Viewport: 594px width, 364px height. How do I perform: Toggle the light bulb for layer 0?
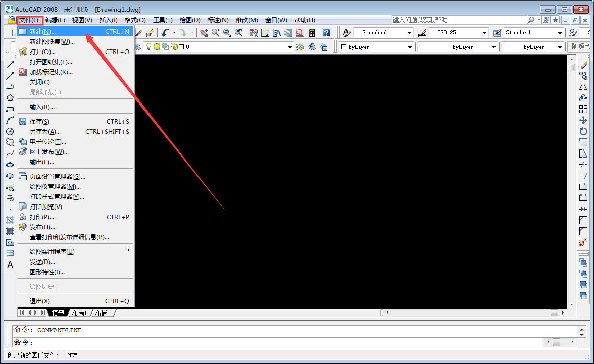pyautogui.click(x=149, y=46)
